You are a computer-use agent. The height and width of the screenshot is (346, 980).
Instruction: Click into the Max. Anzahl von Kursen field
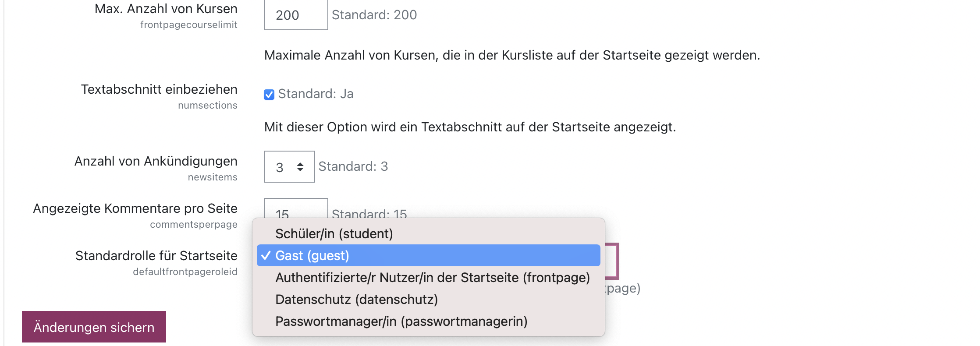click(x=296, y=15)
